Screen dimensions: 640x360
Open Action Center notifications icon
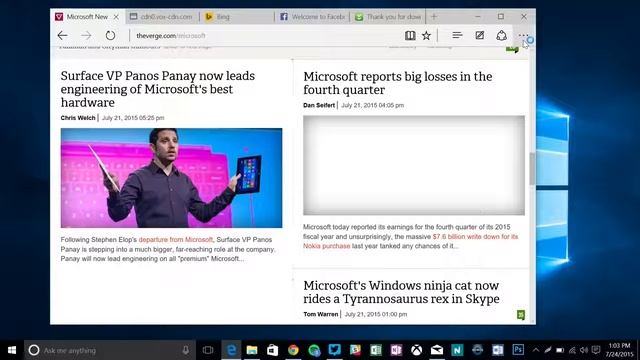(596, 350)
